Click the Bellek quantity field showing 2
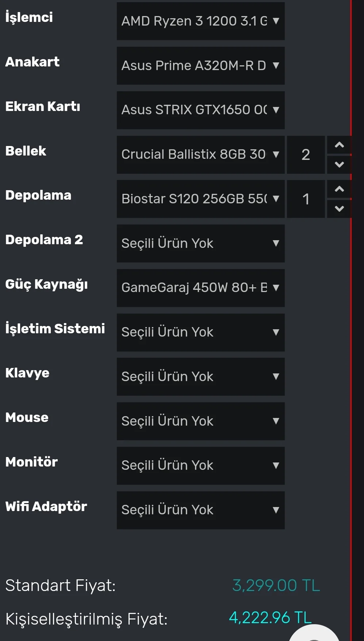 tap(306, 154)
